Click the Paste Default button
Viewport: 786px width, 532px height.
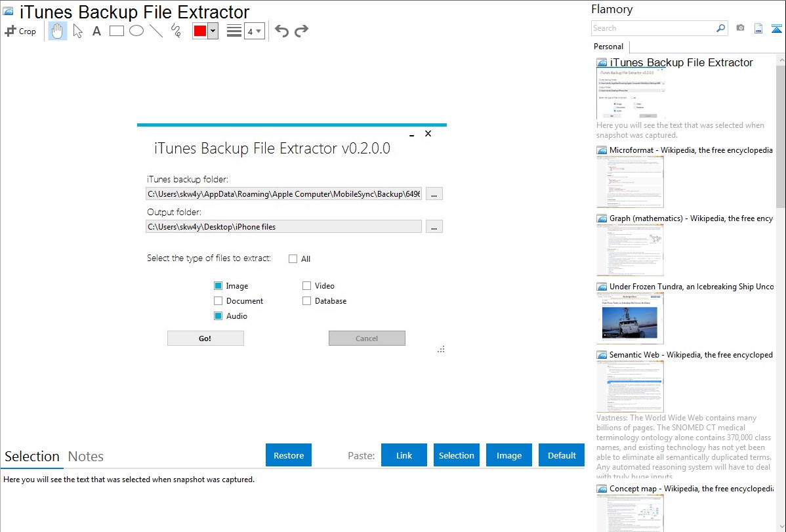(x=562, y=455)
